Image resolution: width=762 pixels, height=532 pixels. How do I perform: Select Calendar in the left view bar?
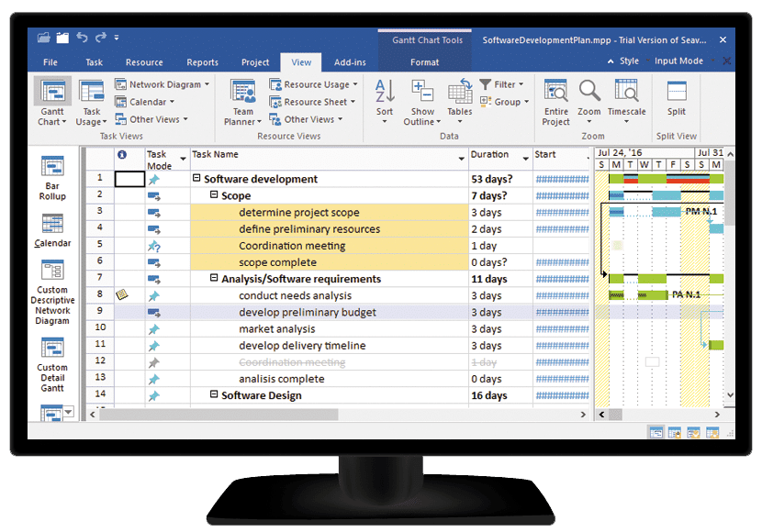coord(52,230)
